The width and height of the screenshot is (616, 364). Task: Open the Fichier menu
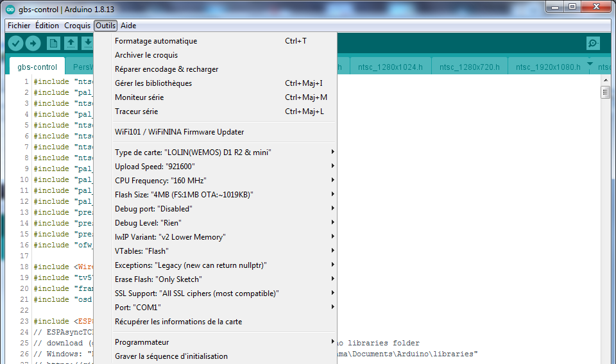(19, 26)
